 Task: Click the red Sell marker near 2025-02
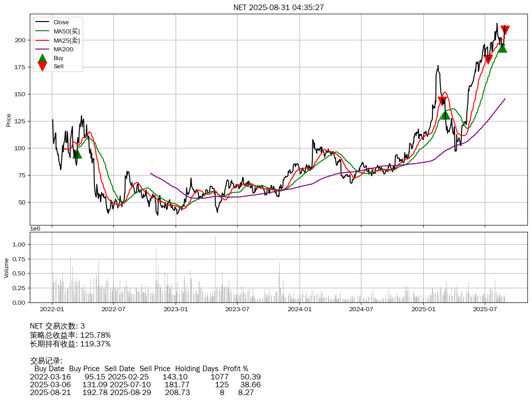(442, 101)
